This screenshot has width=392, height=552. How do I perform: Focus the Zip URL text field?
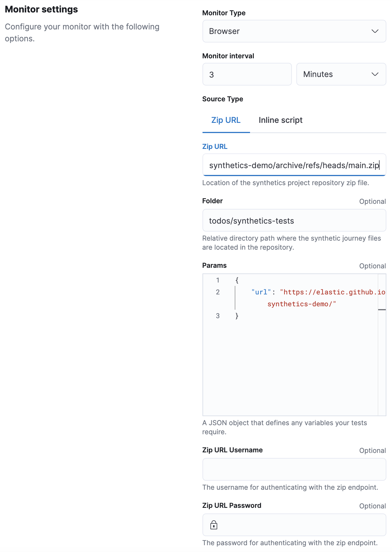tap(294, 165)
